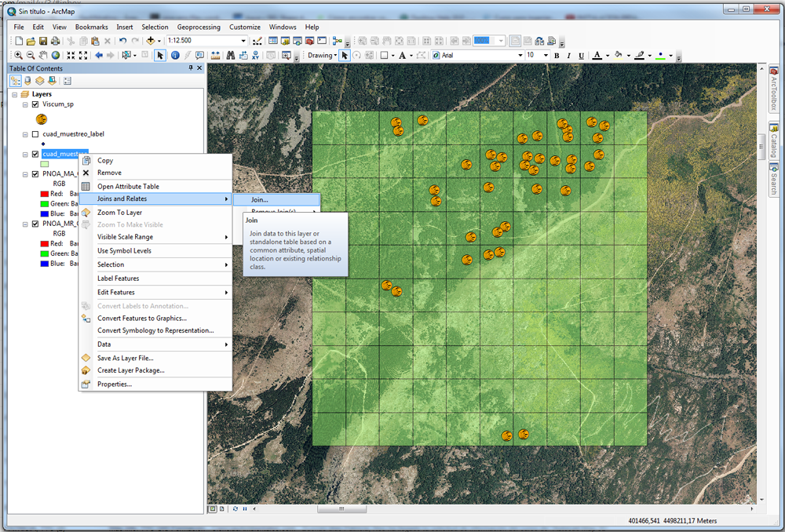Select the Pan tool

pyautogui.click(x=42, y=55)
